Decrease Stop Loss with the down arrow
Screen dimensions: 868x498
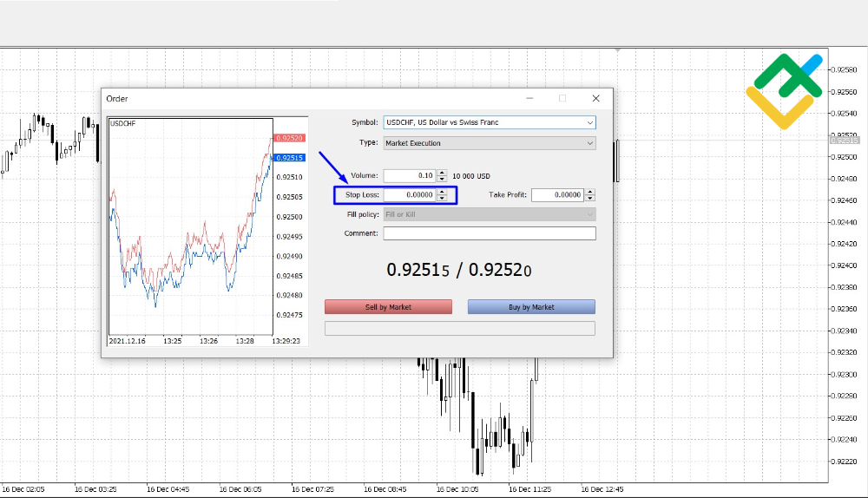pyautogui.click(x=442, y=198)
